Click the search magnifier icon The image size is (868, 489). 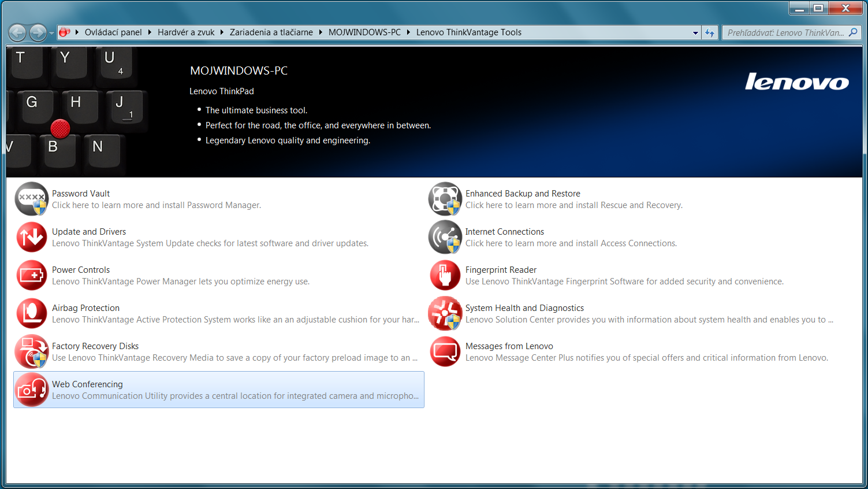(x=853, y=32)
